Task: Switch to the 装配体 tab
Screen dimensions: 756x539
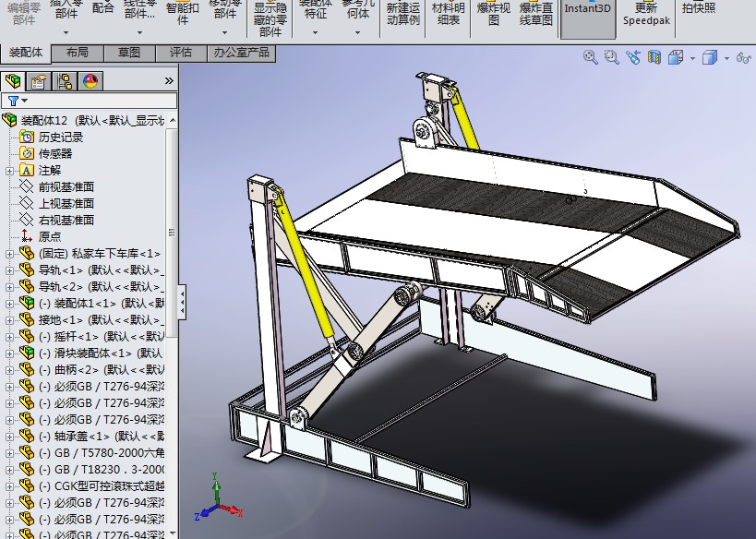Action: click(x=26, y=53)
